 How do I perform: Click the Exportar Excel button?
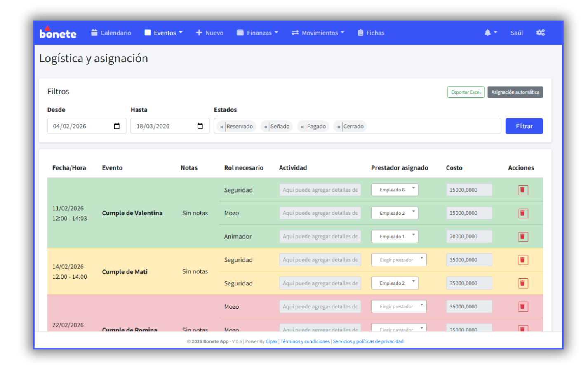466,92
